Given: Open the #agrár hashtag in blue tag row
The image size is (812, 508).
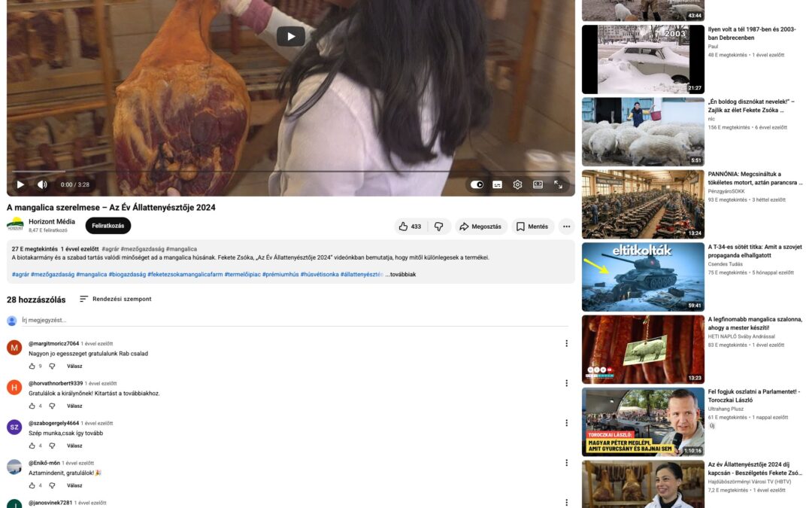Looking at the screenshot, I should click(20, 274).
